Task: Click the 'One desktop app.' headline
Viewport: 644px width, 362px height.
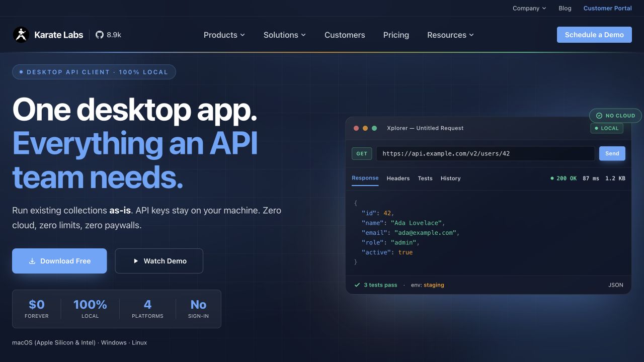Action: pos(134,110)
